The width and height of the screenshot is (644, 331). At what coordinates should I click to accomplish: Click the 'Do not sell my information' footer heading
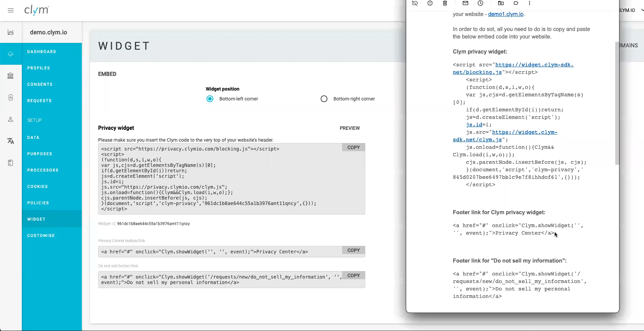tap(509, 261)
